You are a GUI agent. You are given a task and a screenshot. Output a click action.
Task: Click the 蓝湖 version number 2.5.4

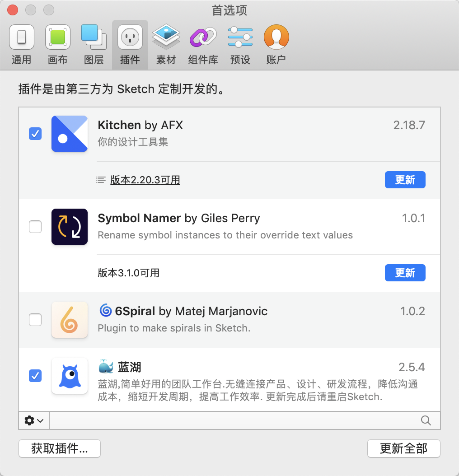click(412, 367)
